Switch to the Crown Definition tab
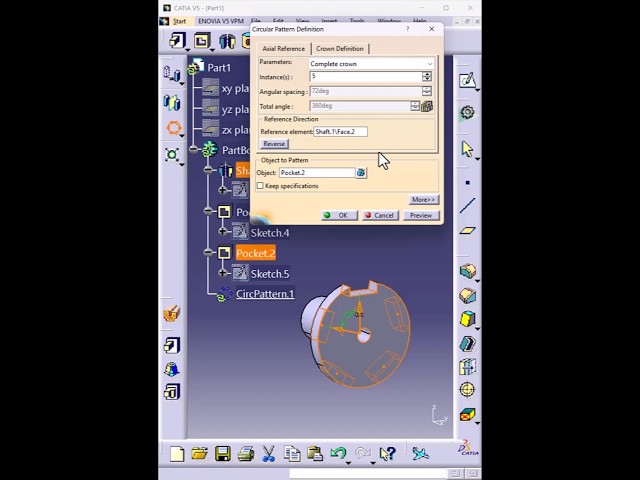Viewport: 640px width, 480px height. [340, 49]
